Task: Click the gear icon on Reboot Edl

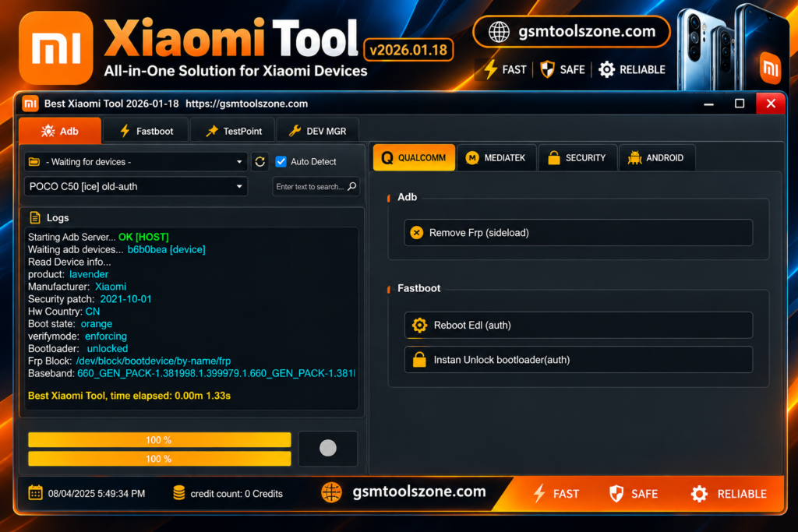Action: coord(419,325)
